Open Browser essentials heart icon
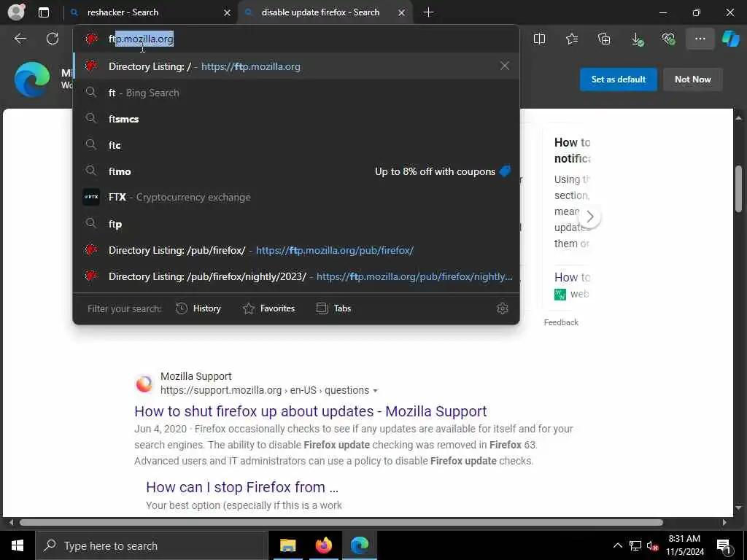This screenshot has height=560, width=747. (668, 39)
